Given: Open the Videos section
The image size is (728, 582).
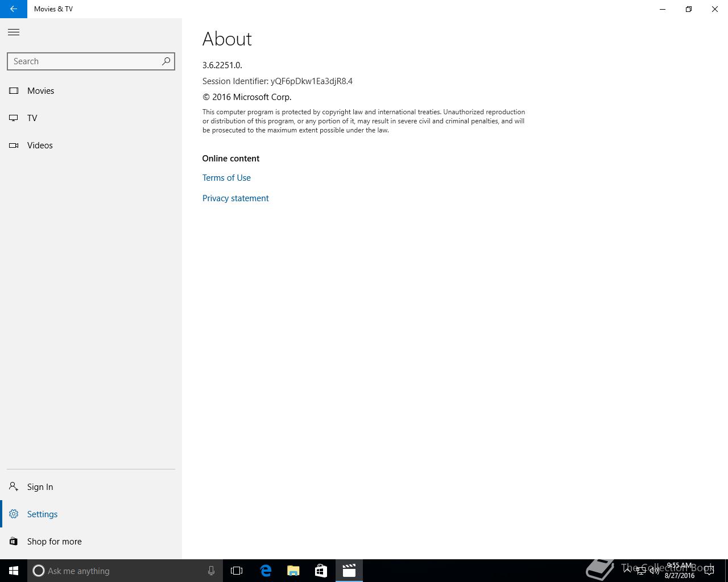Looking at the screenshot, I should point(91,145).
